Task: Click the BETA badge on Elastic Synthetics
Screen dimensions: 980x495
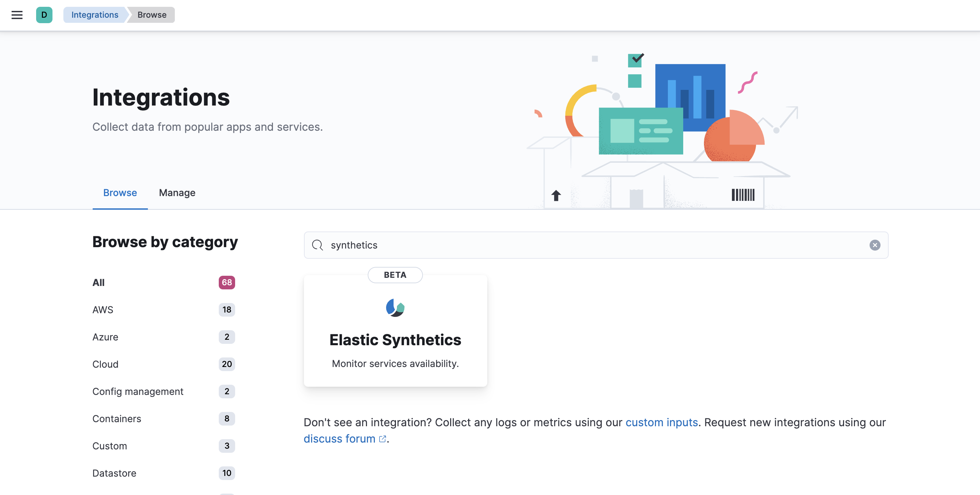Action: coord(395,275)
